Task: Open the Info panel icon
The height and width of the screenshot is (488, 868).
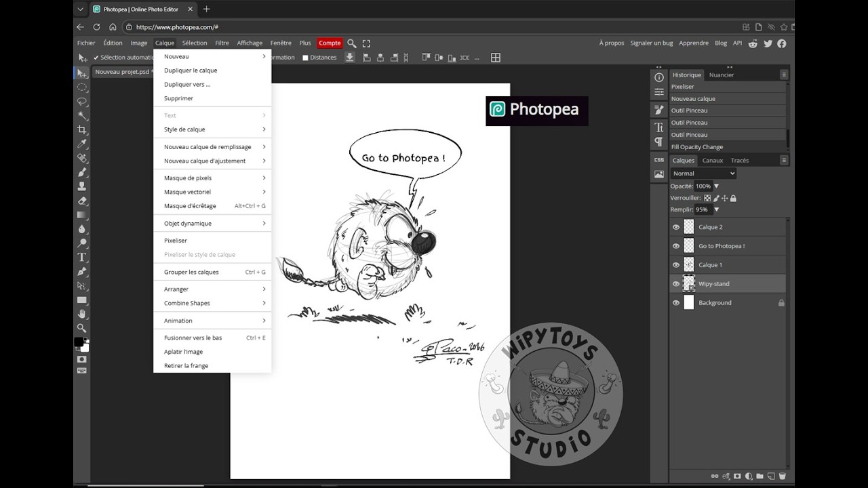Action: (x=659, y=78)
